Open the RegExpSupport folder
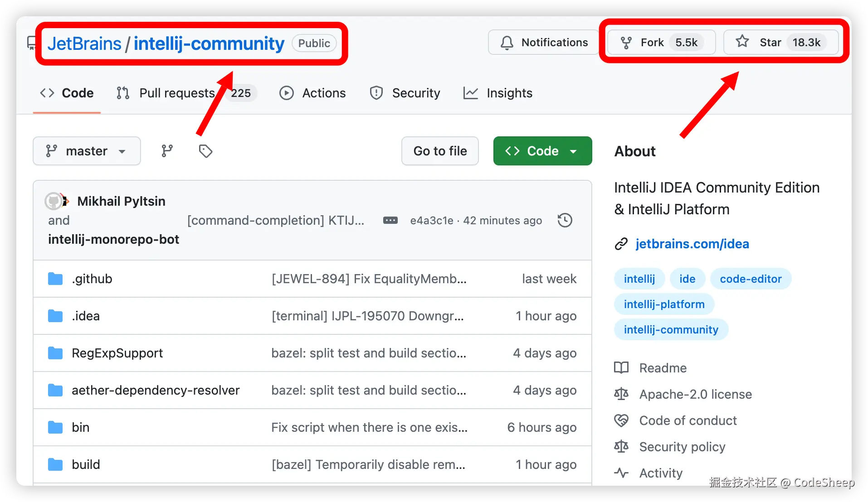868x502 pixels. tap(117, 353)
